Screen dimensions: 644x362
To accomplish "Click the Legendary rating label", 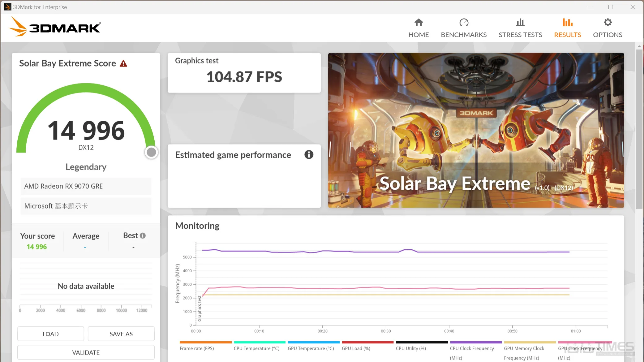I will click(x=86, y=167).
